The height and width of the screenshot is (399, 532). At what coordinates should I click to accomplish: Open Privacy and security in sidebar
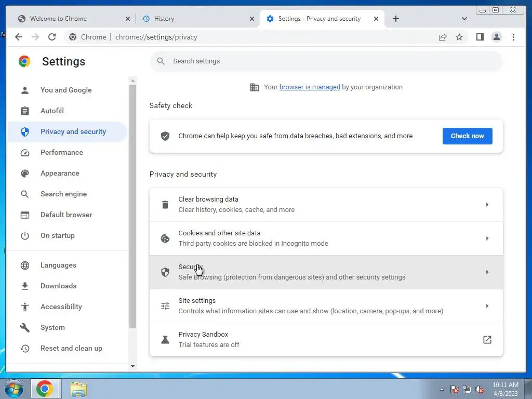[67, 131]
